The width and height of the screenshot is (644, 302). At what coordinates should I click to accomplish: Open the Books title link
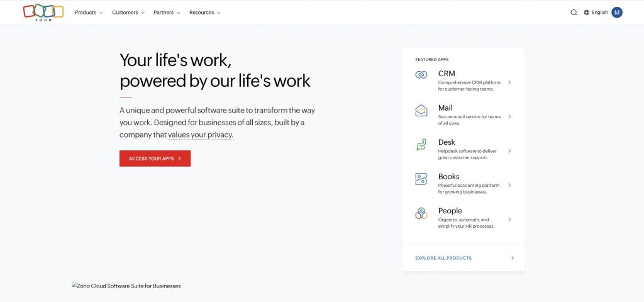click(448, 176)
